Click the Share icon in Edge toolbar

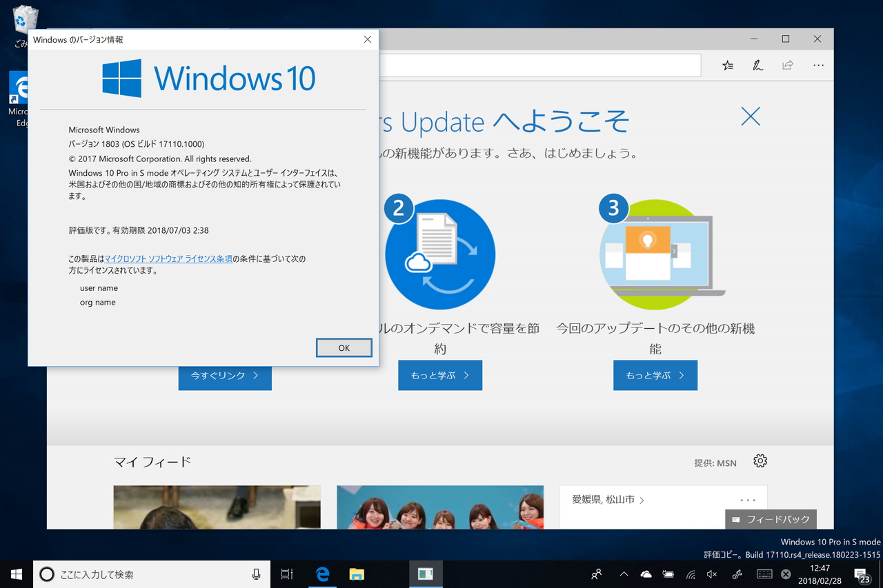click(x=788, y=65)
